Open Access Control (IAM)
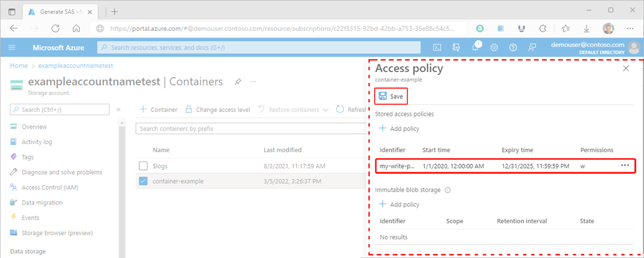644x258 pixels. [50, 187]
